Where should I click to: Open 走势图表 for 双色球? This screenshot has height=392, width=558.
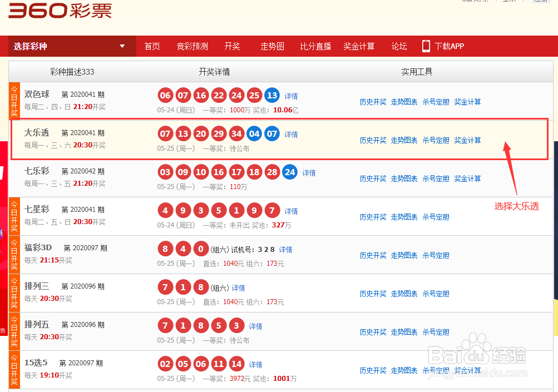pos(404,102)
